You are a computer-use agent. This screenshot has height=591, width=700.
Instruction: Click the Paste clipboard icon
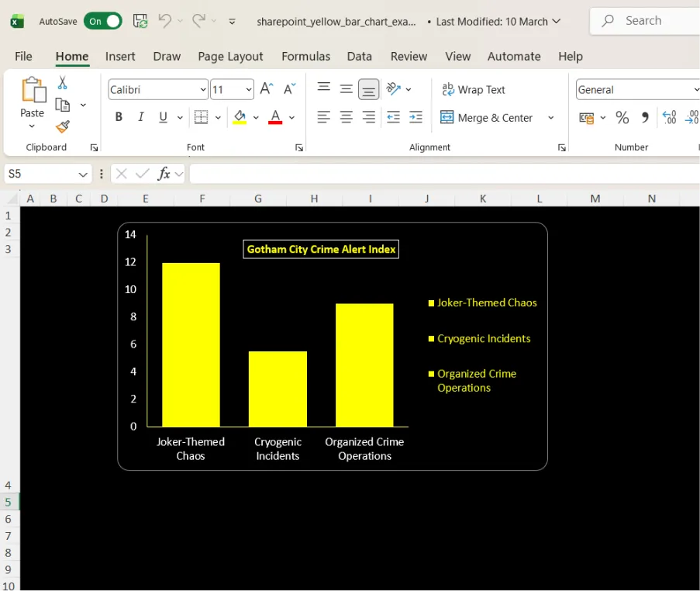coord(33,90)
